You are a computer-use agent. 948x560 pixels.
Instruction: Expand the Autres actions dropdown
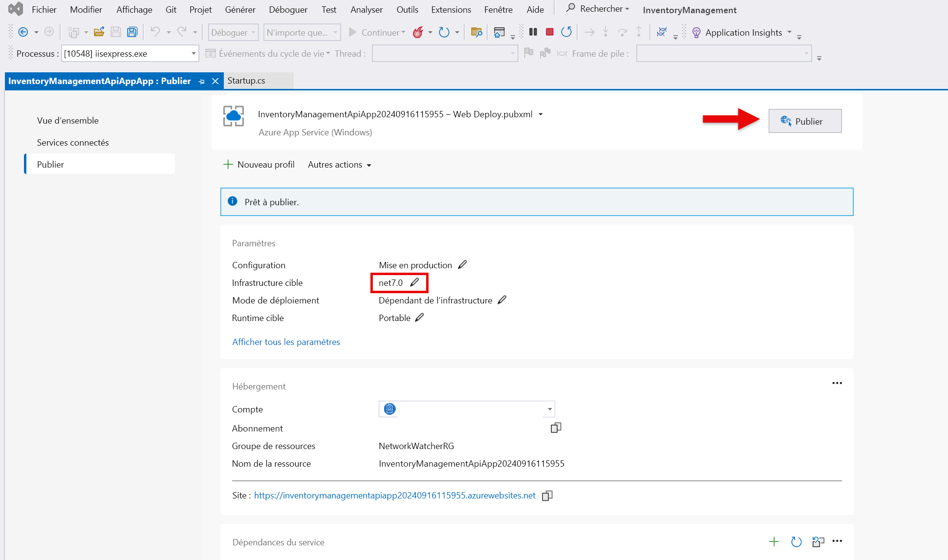click(x=339, y=165)
